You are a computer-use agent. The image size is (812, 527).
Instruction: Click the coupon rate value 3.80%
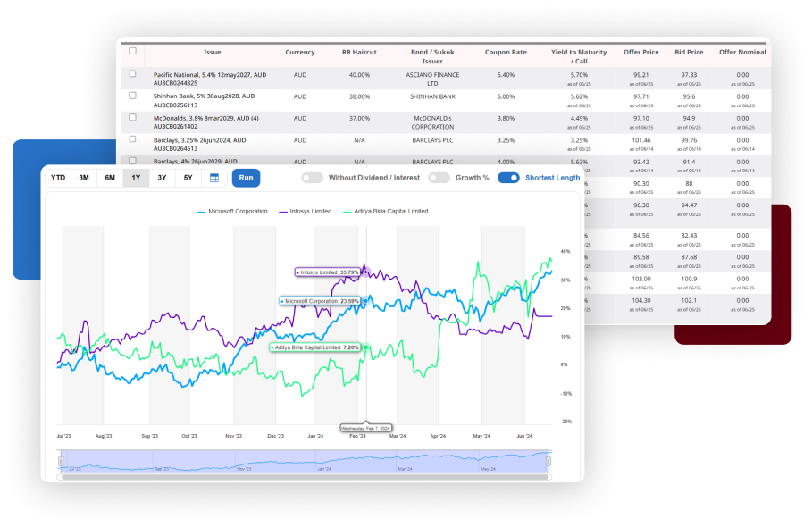506,119
